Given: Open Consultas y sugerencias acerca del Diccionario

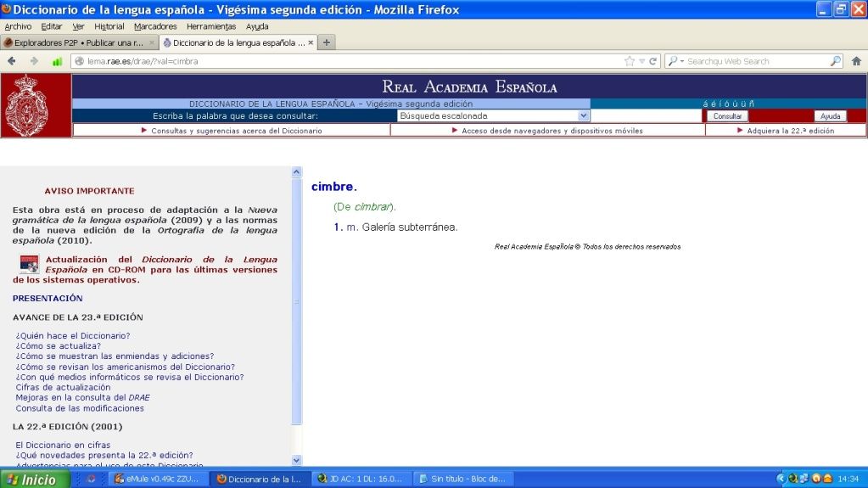Looking at the screenshot, I should [237, 131].
